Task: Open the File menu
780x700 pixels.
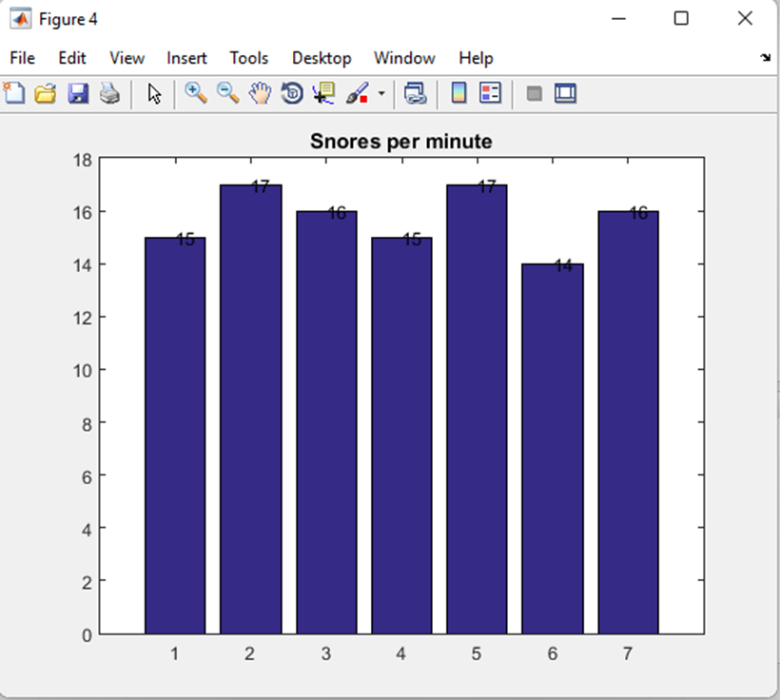Action: point(22,58)
